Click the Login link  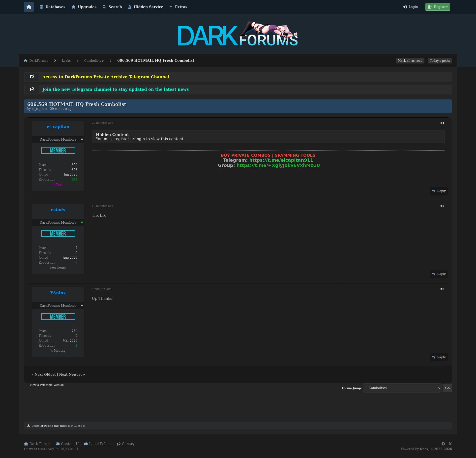tap(411, 7)
